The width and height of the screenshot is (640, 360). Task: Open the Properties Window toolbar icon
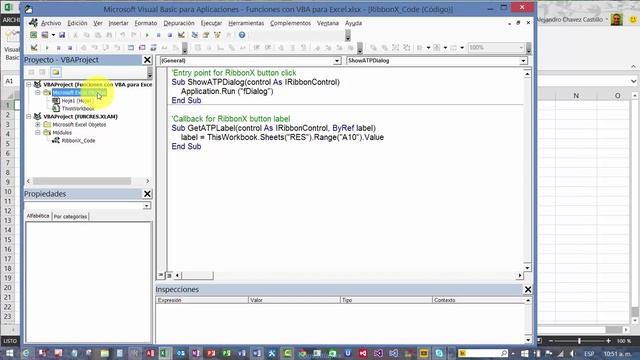click(206, 35)
